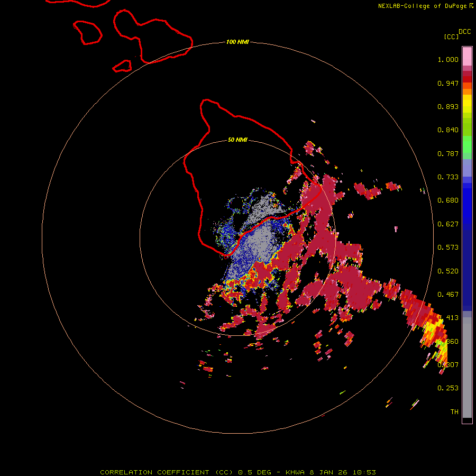Click the Lanai island outline
Image resolution: width=476 pixels, height=476 pixels.
(87, 32)
